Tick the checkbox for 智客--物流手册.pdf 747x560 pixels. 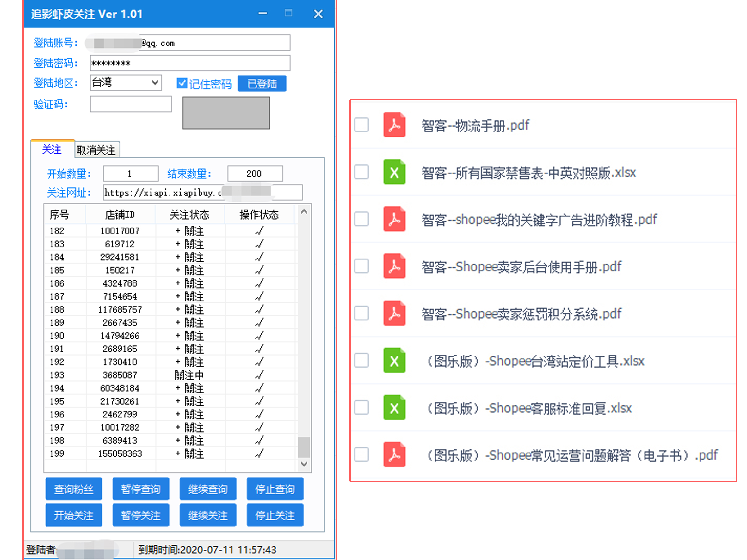tap(361, 125)
